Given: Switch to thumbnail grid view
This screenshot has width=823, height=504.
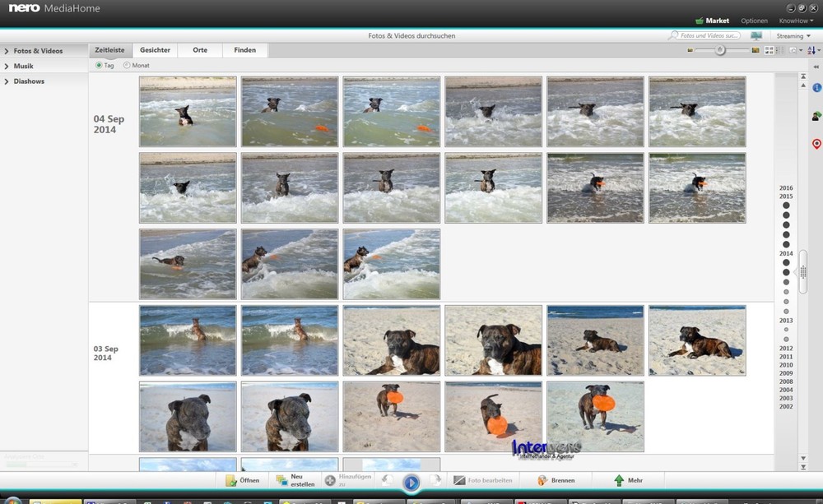Looking at the screenshot, I should 769,50.
